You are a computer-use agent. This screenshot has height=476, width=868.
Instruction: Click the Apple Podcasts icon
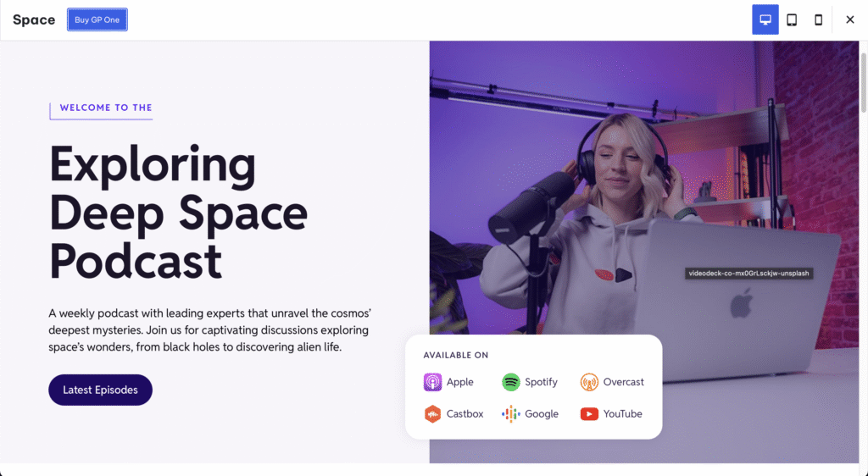[432, 382]
